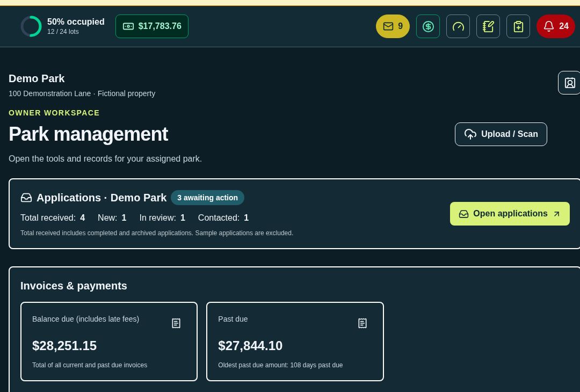Image resolution: width=580 pixels, height=392 pixels.
Task: Click the Demo Park property name
Action: pyautogui.click(x=37, y=78)
